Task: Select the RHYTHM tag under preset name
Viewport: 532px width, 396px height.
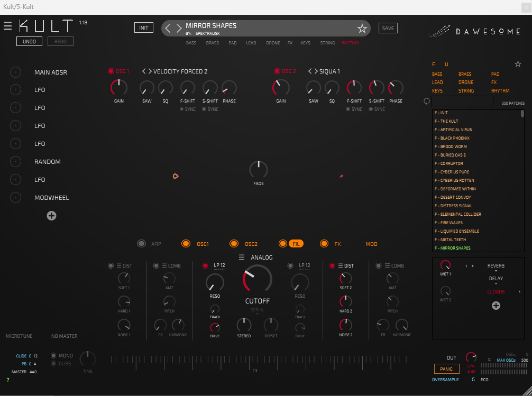Action: 350,43
